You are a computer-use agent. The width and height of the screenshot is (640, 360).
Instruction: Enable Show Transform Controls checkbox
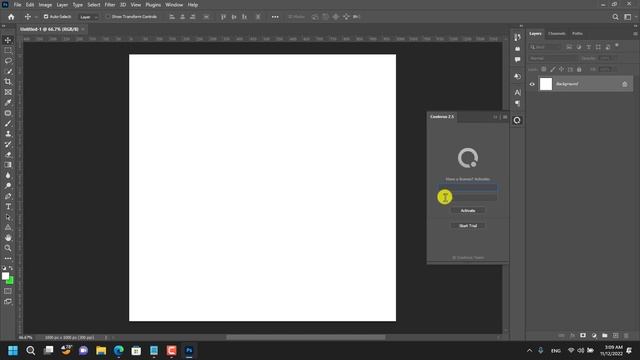click(108, 17)
